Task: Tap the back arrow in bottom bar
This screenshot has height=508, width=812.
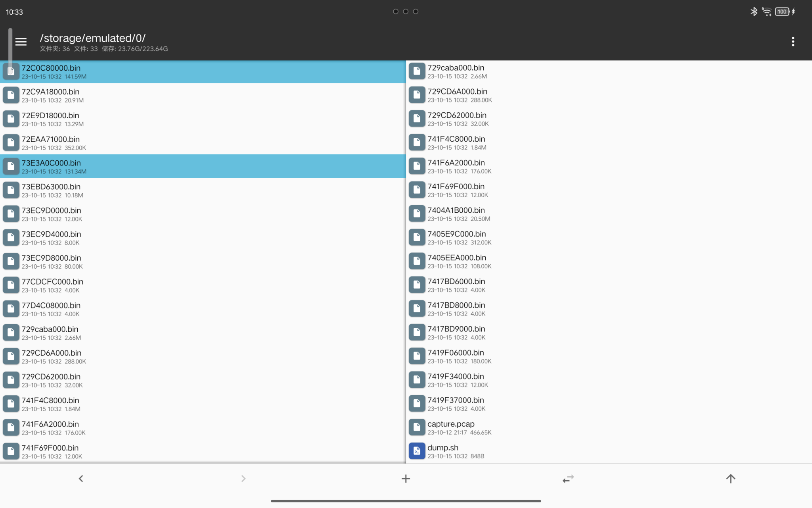Action: pyautogui.click(x=81, y=479)
